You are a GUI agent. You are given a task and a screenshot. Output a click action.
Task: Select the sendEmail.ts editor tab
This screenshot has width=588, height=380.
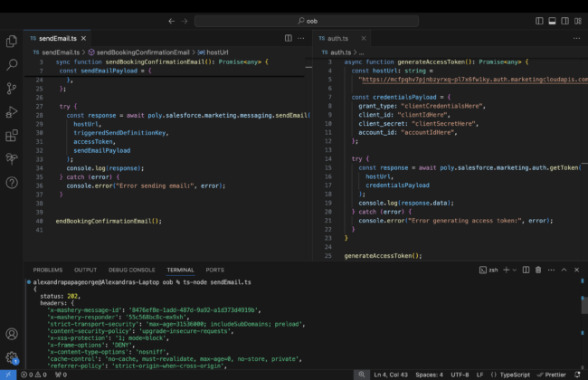(x=57, y=38)
